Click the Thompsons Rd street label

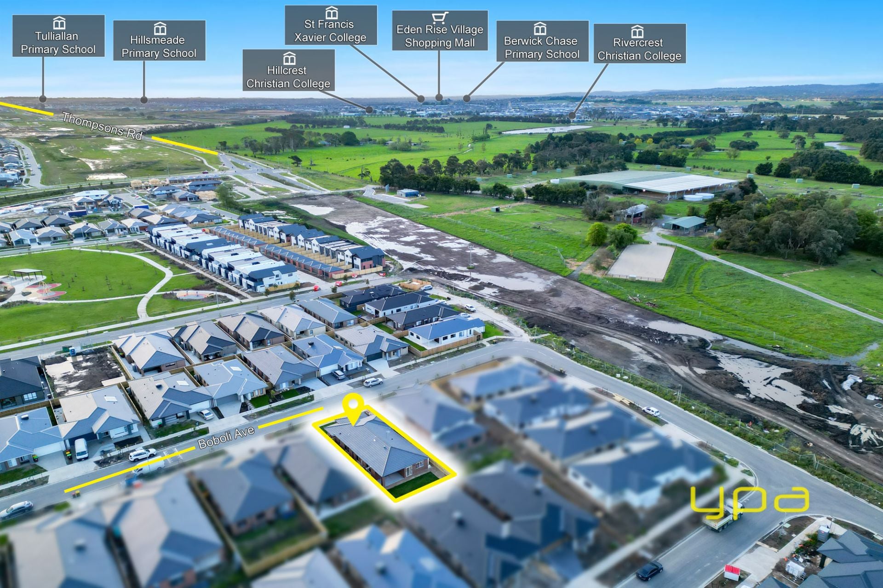point(102,126)
